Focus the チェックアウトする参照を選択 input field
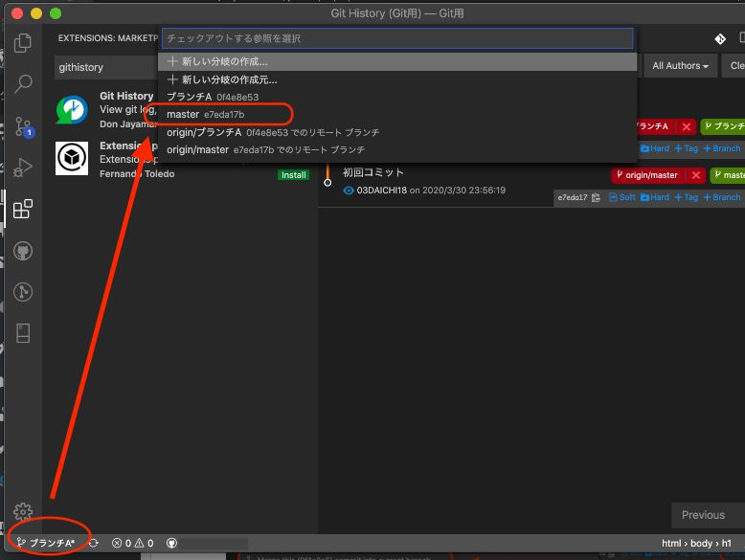The width and height of the screenshot is (745, 560). (397, 38)
